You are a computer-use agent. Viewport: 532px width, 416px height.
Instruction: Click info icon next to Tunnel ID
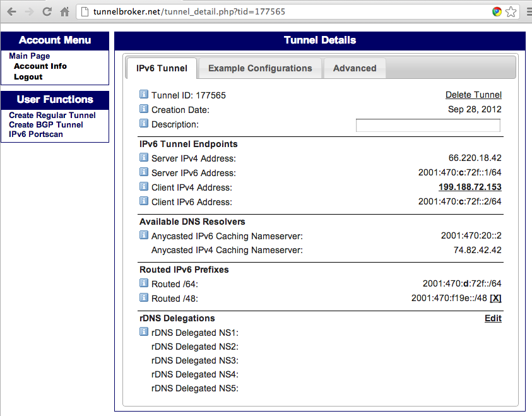[x=144, y=95]
